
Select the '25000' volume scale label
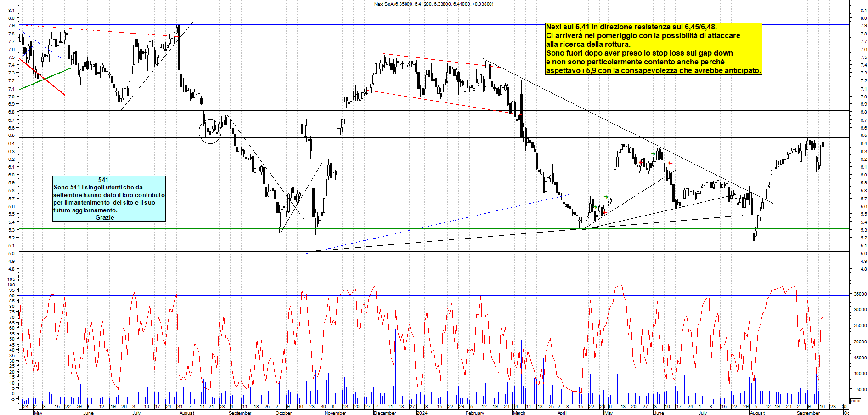pyautogui.click(x=860, y=326)
